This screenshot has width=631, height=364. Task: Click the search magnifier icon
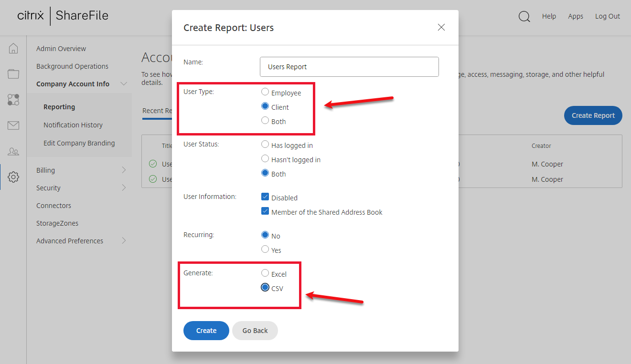coord(524,17)
